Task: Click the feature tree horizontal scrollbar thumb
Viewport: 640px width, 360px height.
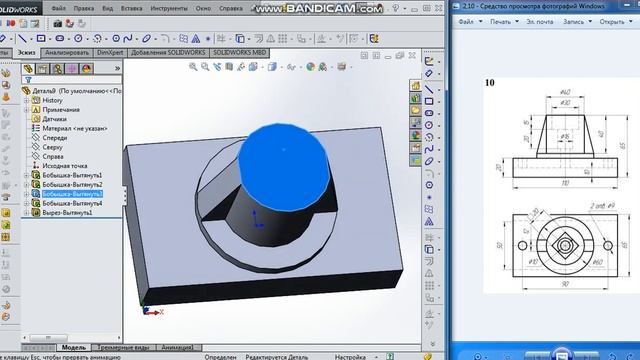Action: click(x=48, y=338)
